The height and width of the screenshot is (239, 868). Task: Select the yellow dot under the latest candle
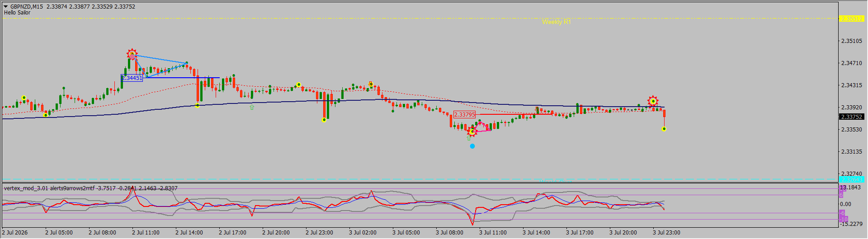tap(664, 129)
